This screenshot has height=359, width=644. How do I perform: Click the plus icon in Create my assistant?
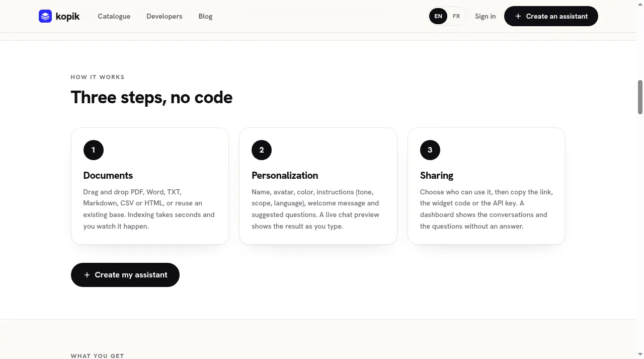pos(87,275)
